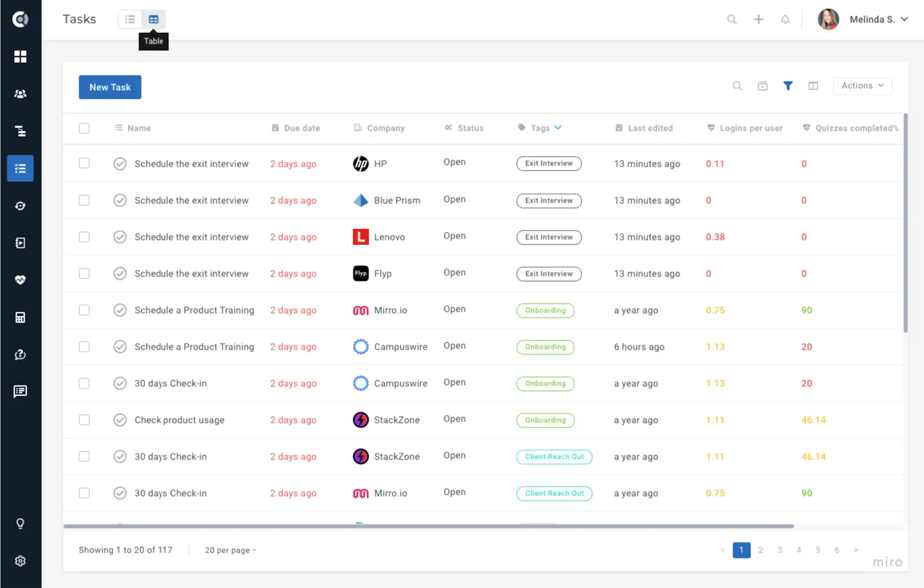
Task: Select current page 1 button
Action: [x=742, y=550]
